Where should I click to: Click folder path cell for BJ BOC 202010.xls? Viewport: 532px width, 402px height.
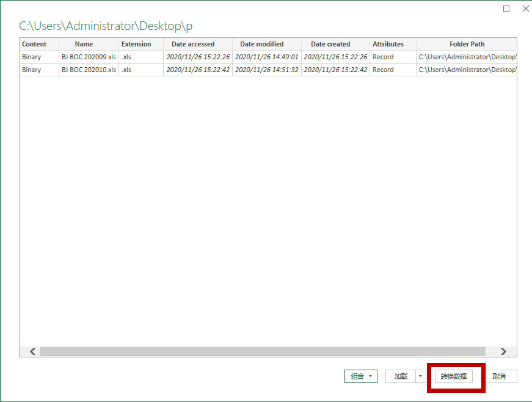(x=467, y=70)
